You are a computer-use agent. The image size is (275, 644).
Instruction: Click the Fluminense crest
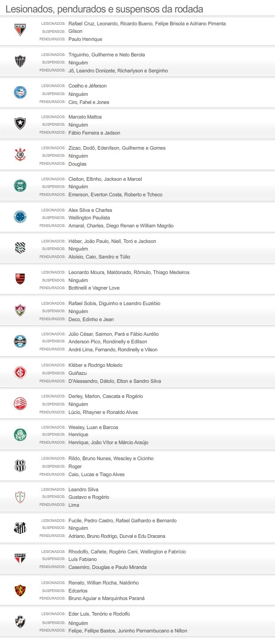tap(20, 310)
